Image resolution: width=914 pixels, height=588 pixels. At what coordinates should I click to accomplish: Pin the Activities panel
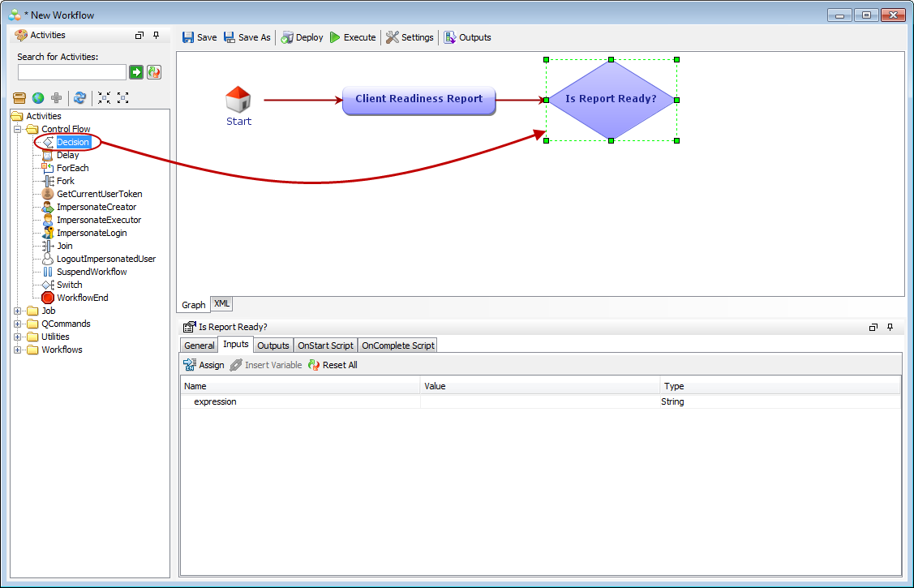[x=157, y=36]
